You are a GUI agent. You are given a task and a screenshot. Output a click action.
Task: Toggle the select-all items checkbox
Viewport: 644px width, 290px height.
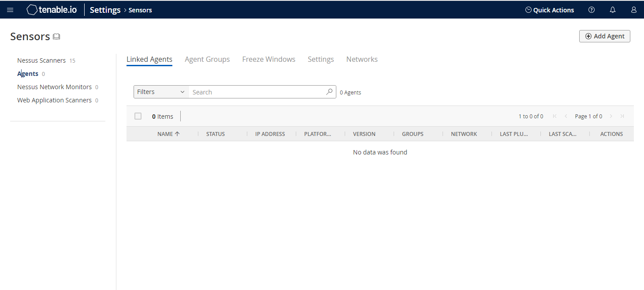coord(138,116)
